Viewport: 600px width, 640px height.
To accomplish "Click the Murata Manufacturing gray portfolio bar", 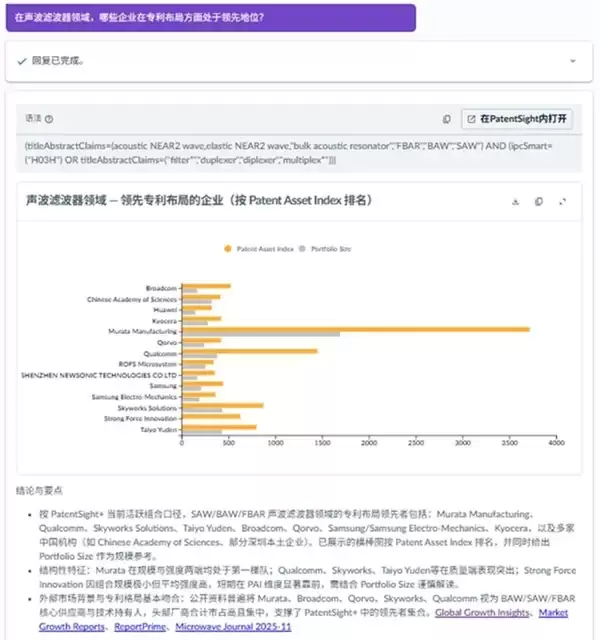I will (x=261, y=334).
